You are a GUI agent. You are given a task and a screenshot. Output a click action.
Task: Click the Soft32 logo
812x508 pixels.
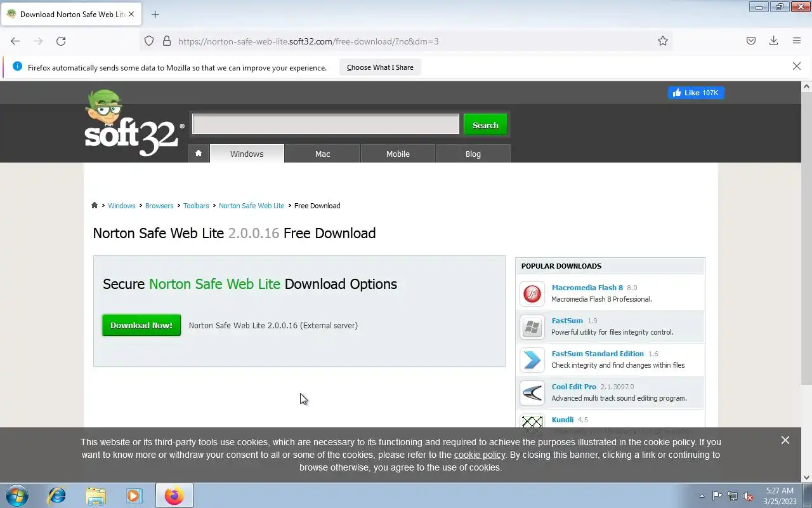click(x=134, y=124)
